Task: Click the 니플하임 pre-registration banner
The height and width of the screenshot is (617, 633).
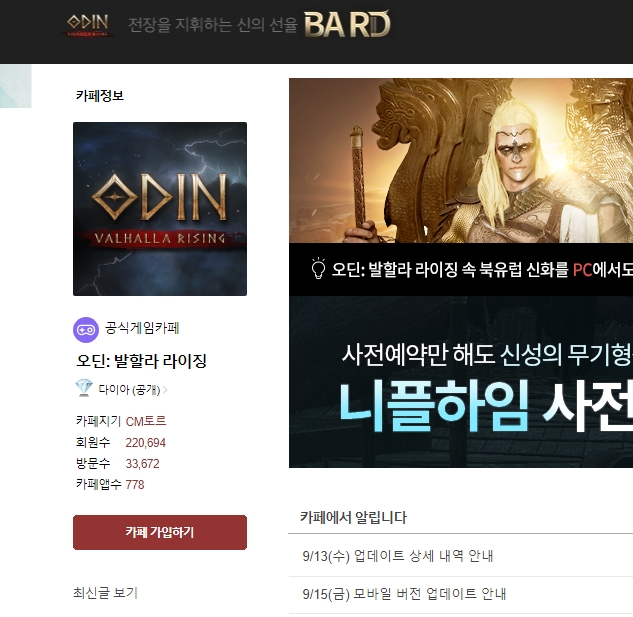Action: (x=461, y=382)
